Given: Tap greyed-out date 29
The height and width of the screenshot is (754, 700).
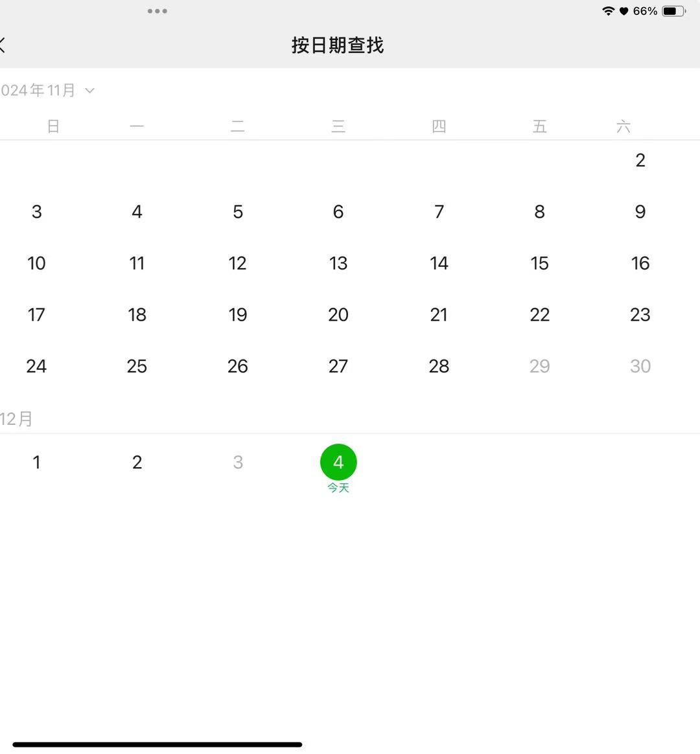Looking at the screenshot, I should [x=539, y=366].
